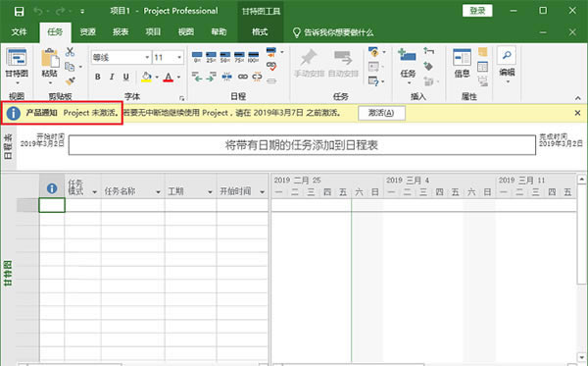Toggle Bold formatting
The width and height of the screenshot is (588, 366).
pos(97,77)
